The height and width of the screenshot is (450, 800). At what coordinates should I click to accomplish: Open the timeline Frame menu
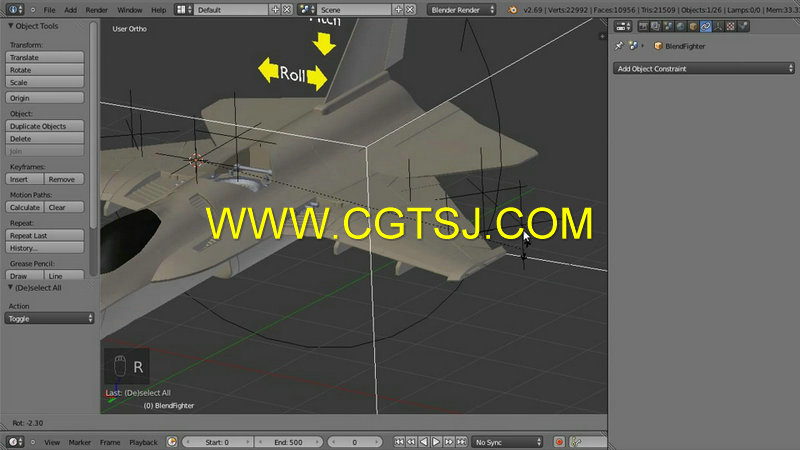tap(110, 442)
